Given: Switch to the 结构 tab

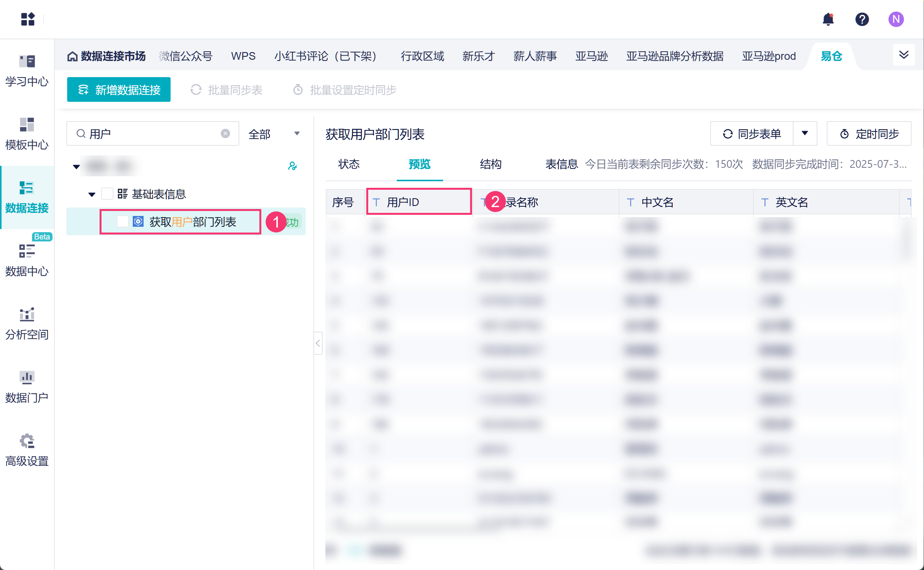Looking at the screenshot, I should (x=491, y=164).
